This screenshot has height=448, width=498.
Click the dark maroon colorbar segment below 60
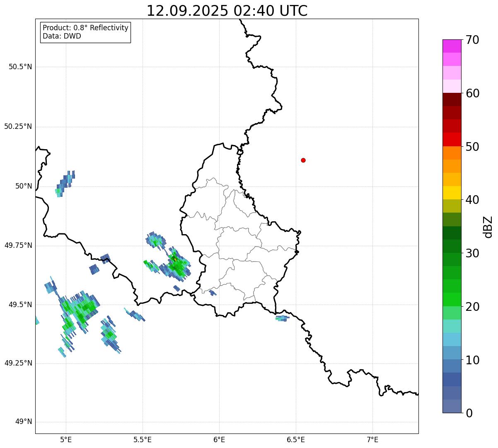452,99
